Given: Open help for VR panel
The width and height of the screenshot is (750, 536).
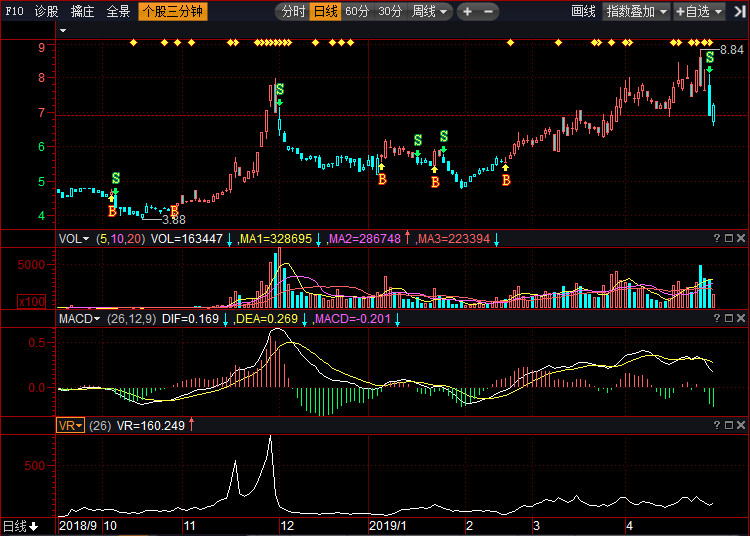Looking at the screenshot, I should [x=716, y=425].
